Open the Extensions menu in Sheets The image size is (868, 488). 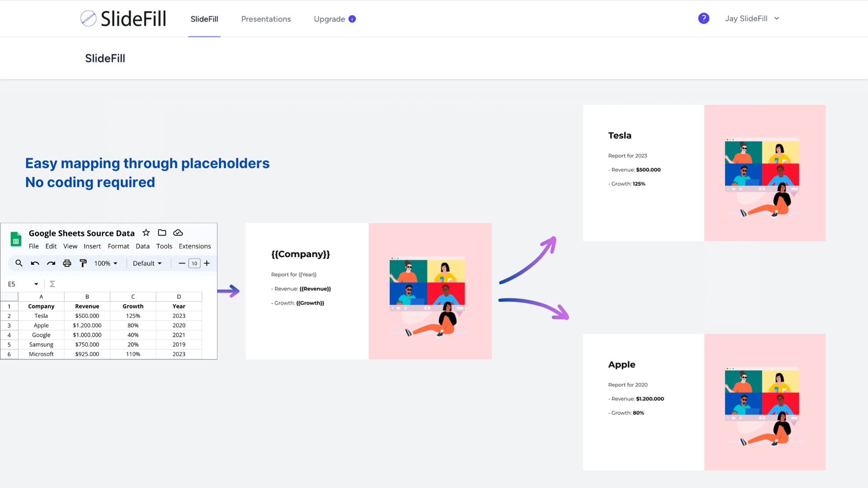[x=194, y=246]
